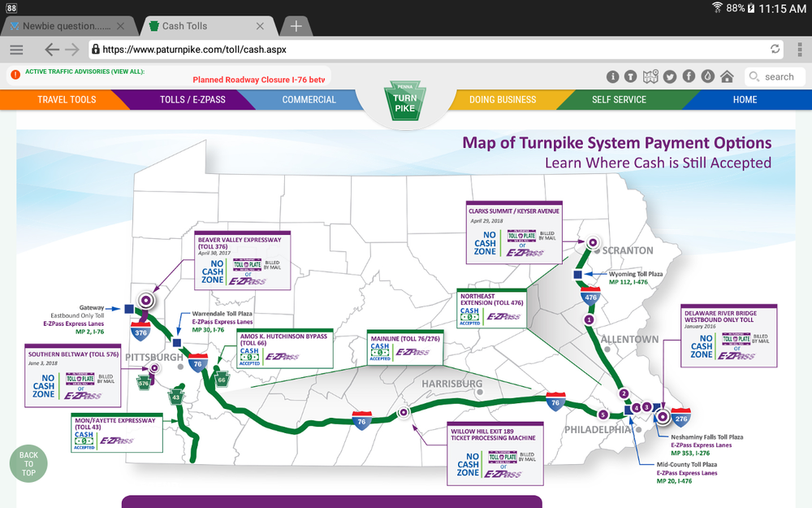
Task: Close the Newbie question tab
Action: [x=121, y=26]
